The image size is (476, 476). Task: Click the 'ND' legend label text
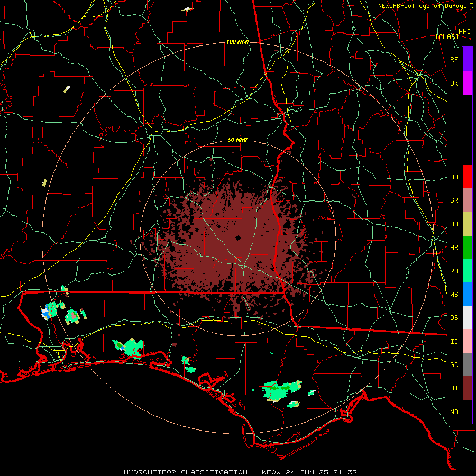click(454, 412)
